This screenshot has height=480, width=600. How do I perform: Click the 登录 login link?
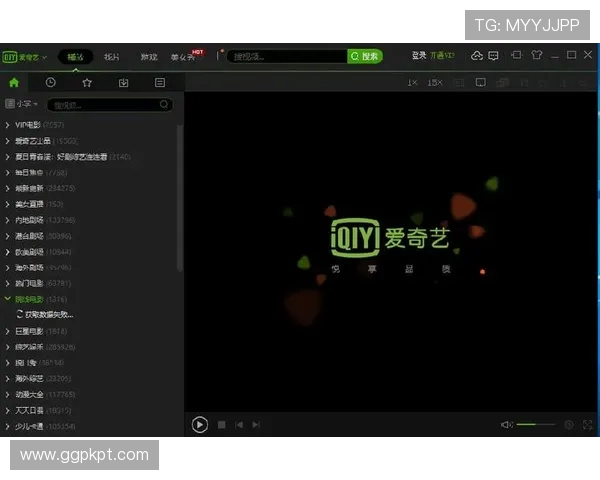point(419,56)
